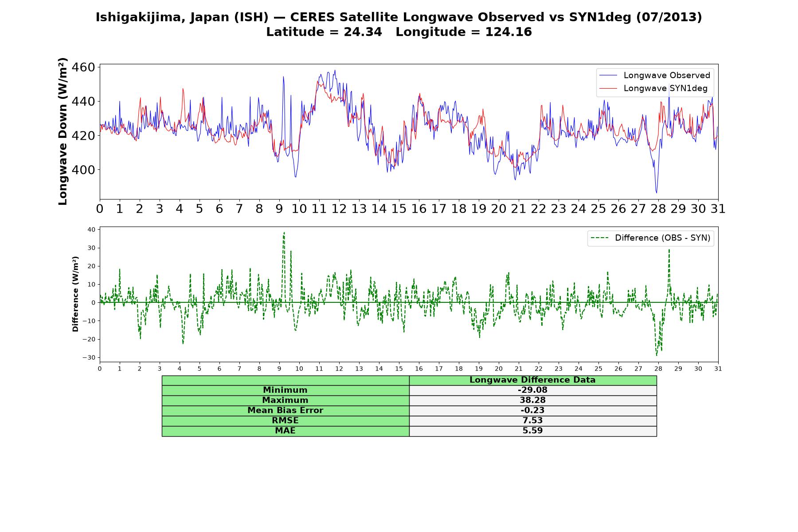Click day 15 tick on top chart axis
The height and width of the screenshot is (532, 798).
pyautogui.click(x=399, y=208)
